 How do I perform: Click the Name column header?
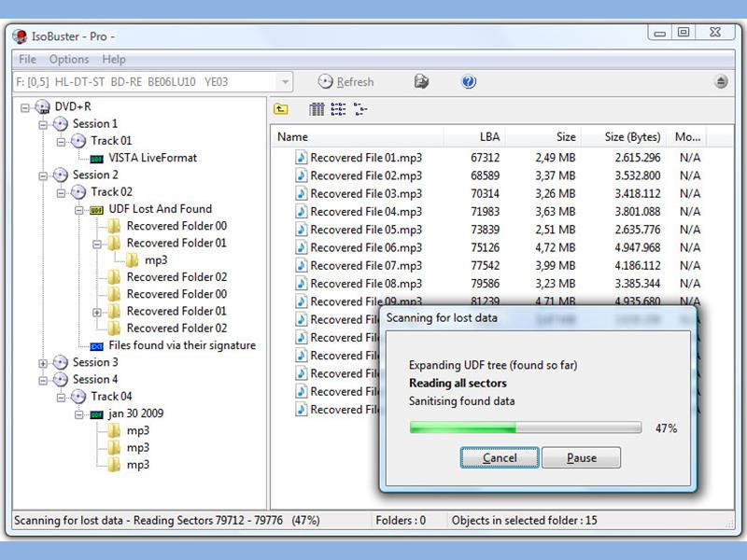click(x=292, y=136)
